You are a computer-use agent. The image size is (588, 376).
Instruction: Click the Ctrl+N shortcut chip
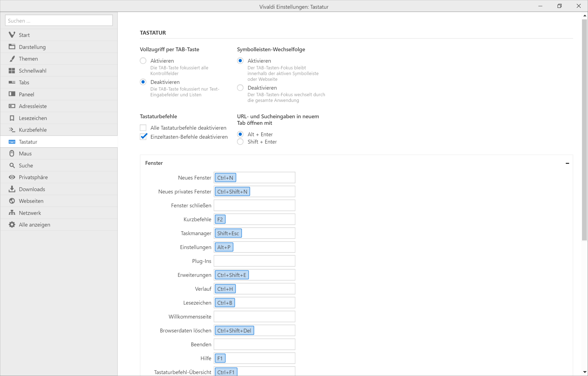pos(225,178)
